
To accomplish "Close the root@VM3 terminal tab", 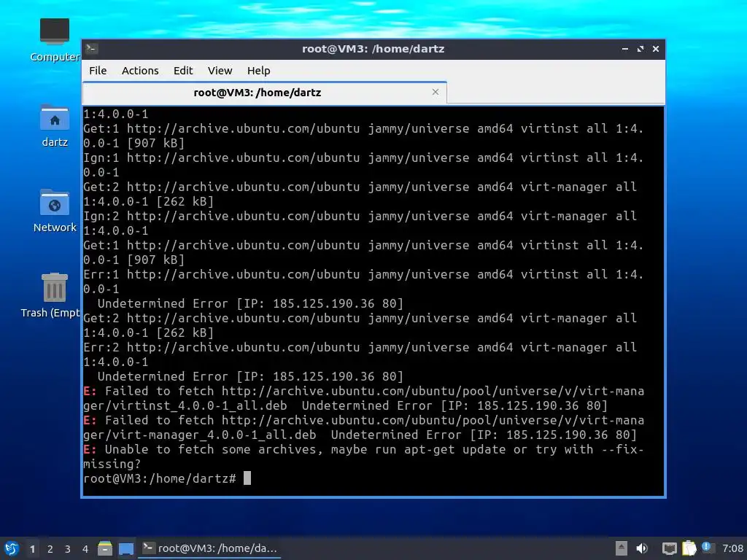I will tap(435, 92).
